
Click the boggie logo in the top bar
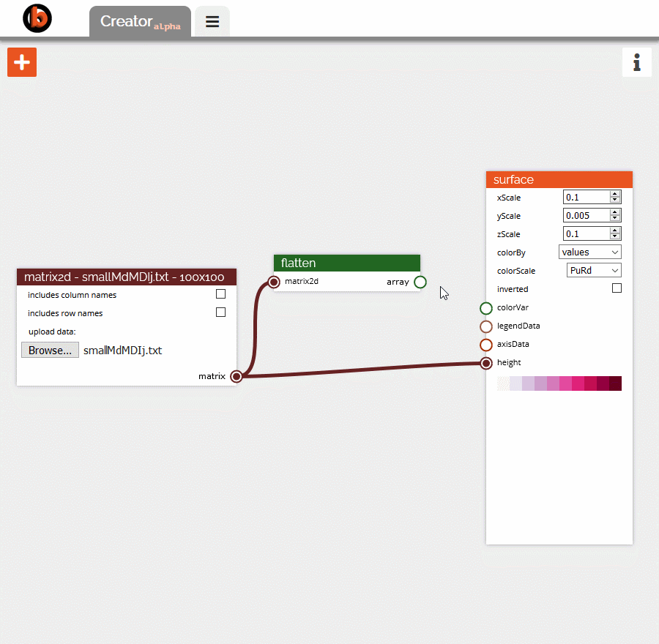click(37, 18)
